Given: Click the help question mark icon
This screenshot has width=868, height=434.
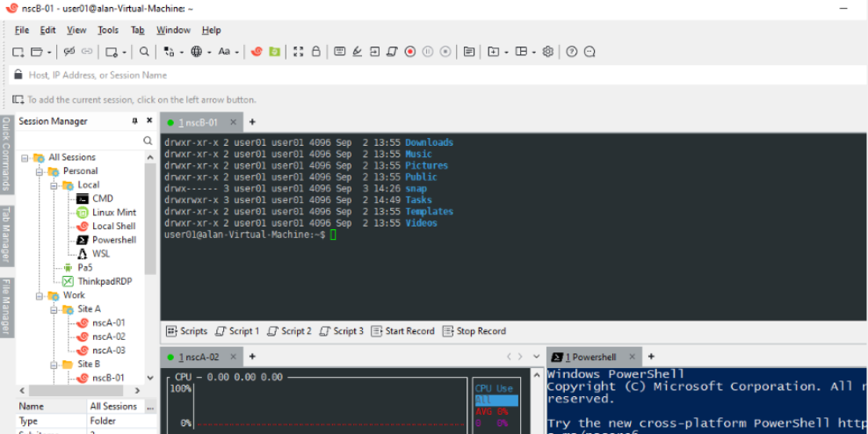Looking at the screenshot, I should [x=571, y=52].
